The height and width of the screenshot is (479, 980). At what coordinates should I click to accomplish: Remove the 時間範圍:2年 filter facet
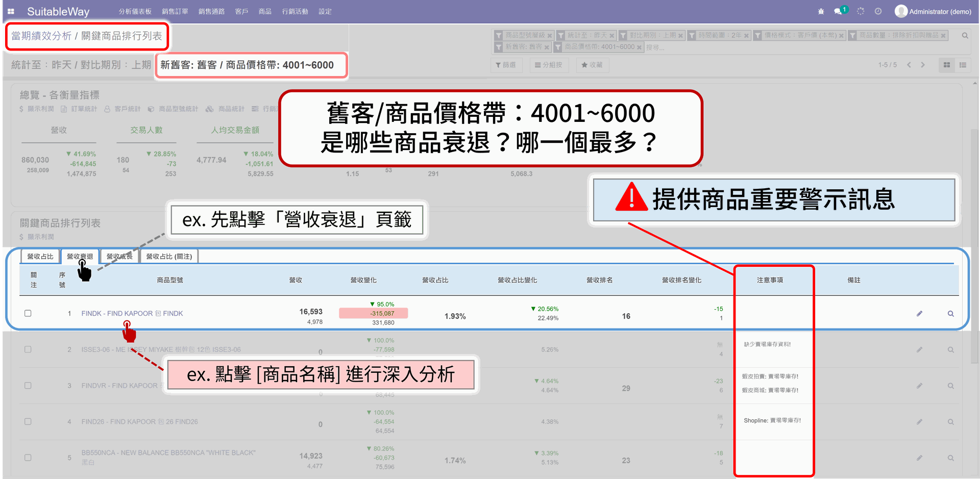coord(746,36)
